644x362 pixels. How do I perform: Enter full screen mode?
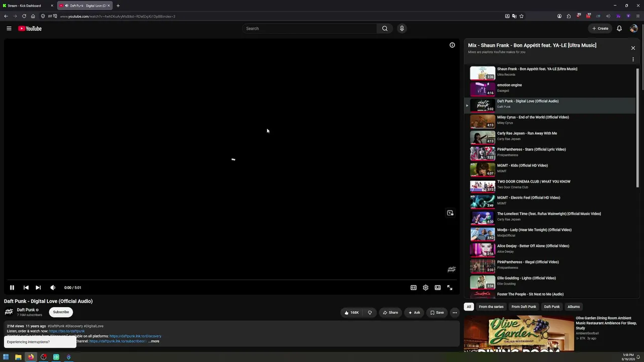450,288
